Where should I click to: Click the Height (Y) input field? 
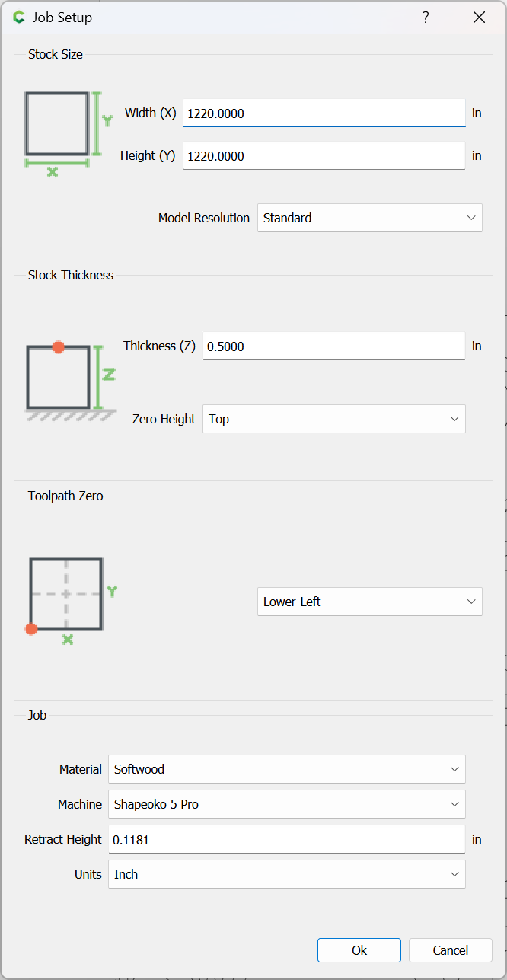324,155
